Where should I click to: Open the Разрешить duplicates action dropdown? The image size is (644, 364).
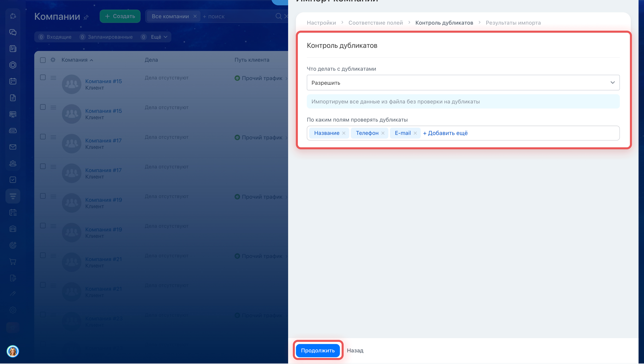pyautogui.click(x=463, y=83)
